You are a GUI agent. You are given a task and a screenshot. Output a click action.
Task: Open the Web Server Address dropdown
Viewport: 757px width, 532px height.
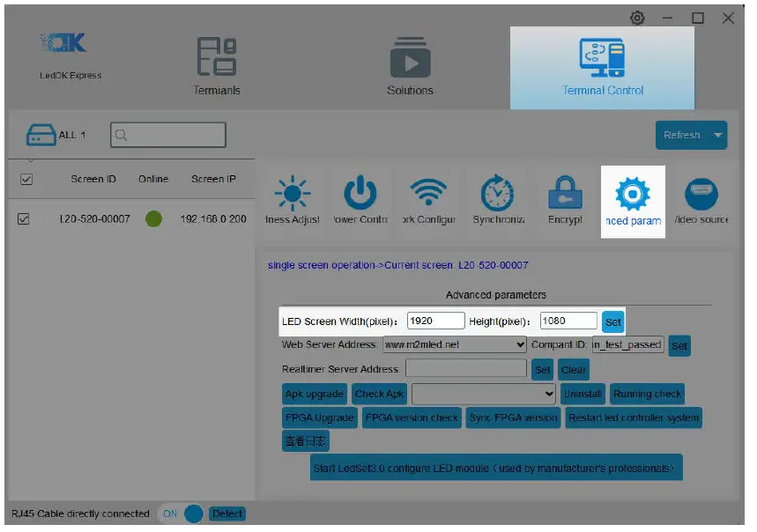[455, 345]
